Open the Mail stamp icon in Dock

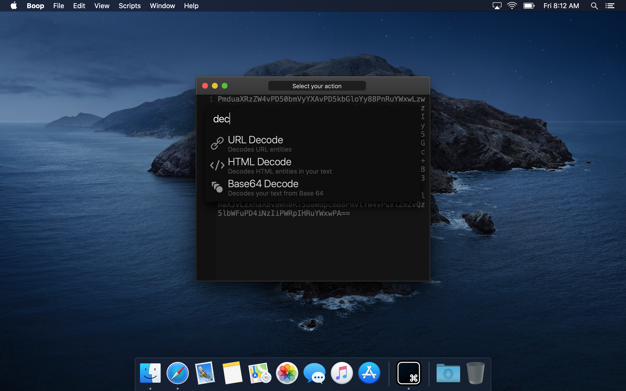point(205,373)
